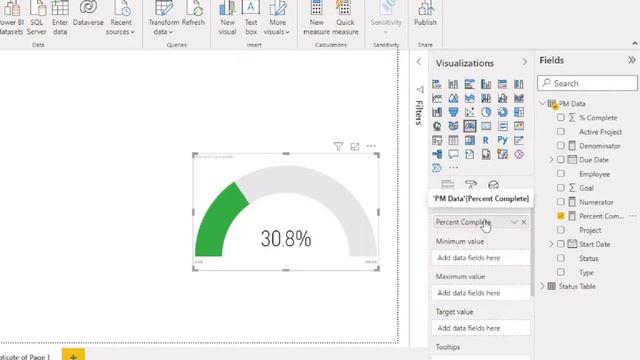Check the Denominator field
Viewport: 640px width, 360px height.
[561, 145]
